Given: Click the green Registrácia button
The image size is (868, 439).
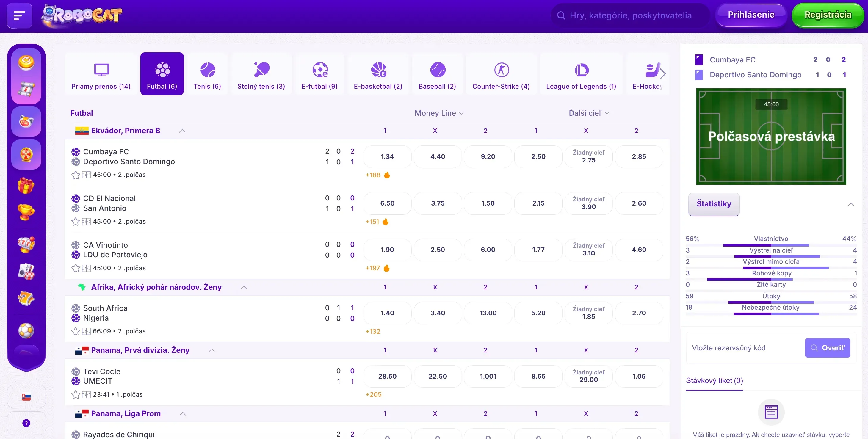Looking at the screenshot, I should 828,15.
